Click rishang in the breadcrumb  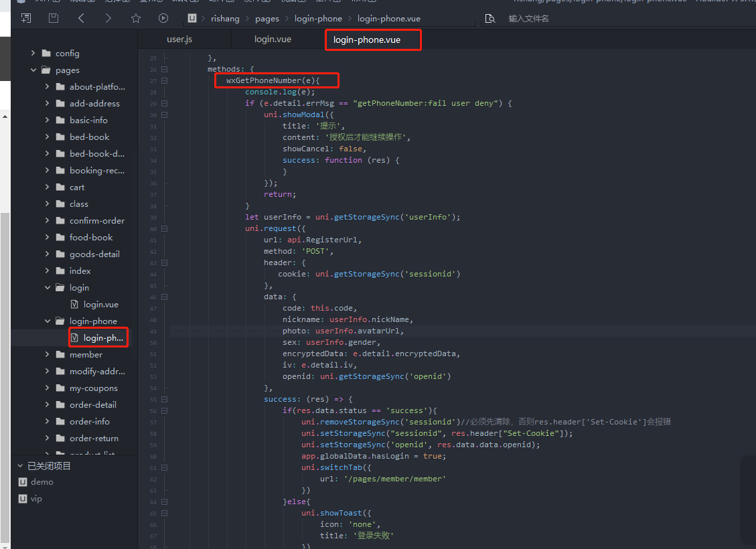(225, 18)
